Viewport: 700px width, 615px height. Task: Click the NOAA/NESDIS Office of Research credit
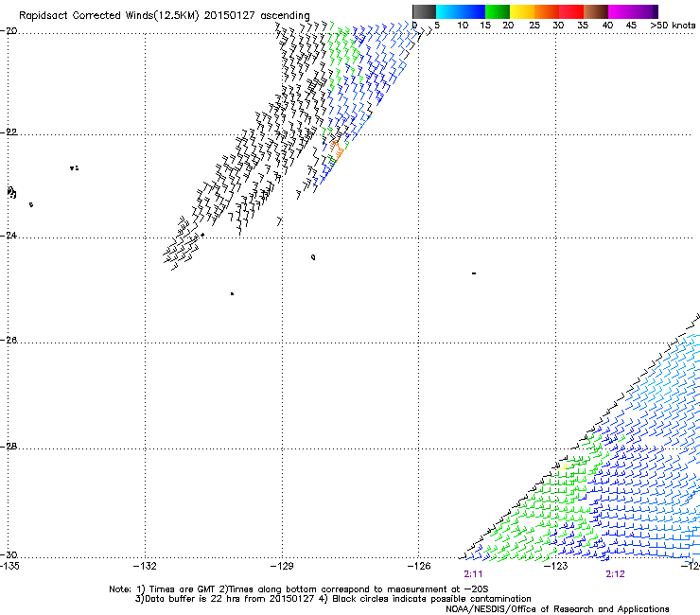pos(557,609)
